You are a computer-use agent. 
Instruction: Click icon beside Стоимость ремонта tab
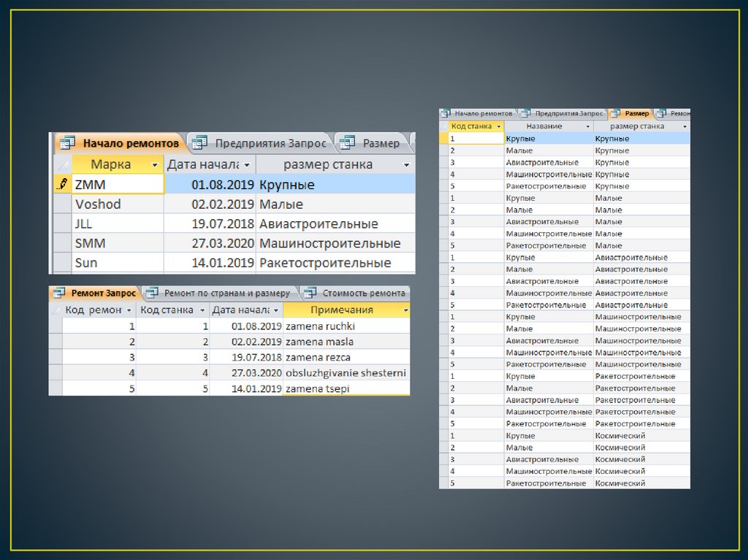pyautogui.click(x=310, y=294)
